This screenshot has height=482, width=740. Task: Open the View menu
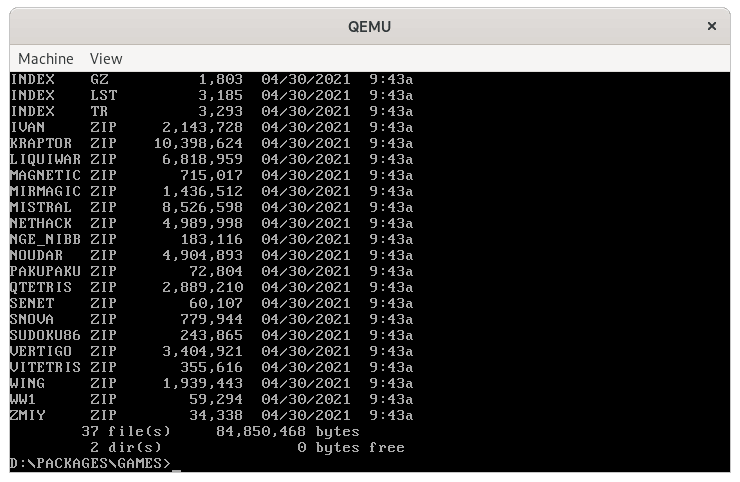[106, 59]
